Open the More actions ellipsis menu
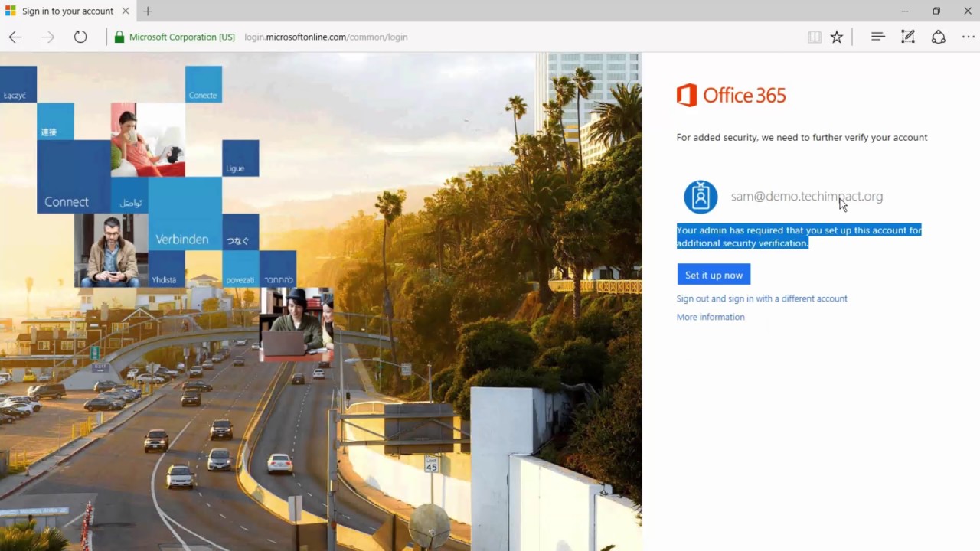The height and width of the screenshot is (551, 980). coord(969,37)
